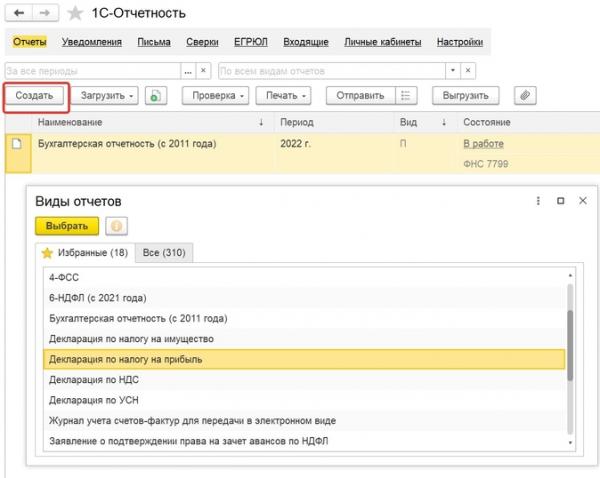Add 1С-Отчетность to favorites with star icon

click(75, 13)
